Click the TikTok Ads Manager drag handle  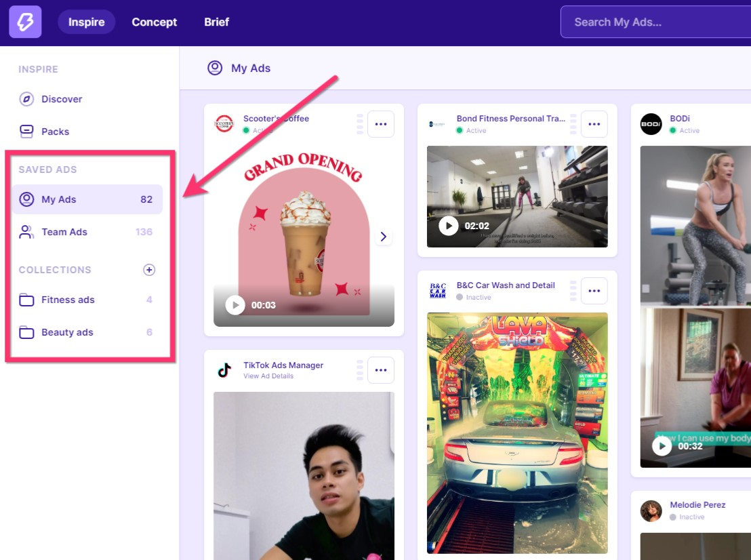[360, 369]
